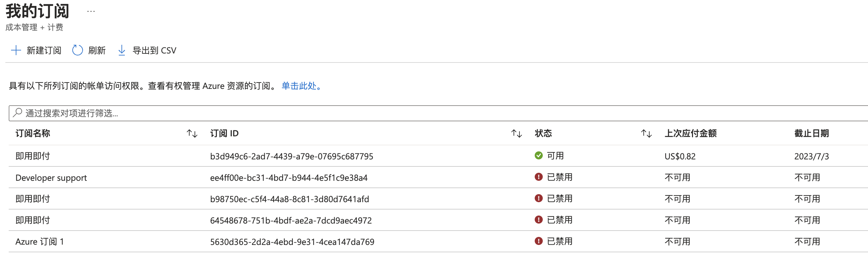868x266 pixels.
Task: Click the download arrow export icon
Action: pos(122,50)
